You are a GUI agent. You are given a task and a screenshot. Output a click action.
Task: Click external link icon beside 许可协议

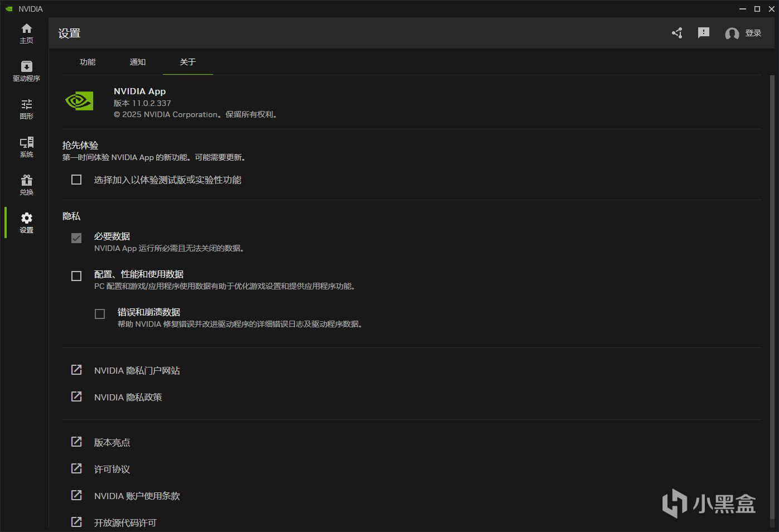click(x=76, y=468)
